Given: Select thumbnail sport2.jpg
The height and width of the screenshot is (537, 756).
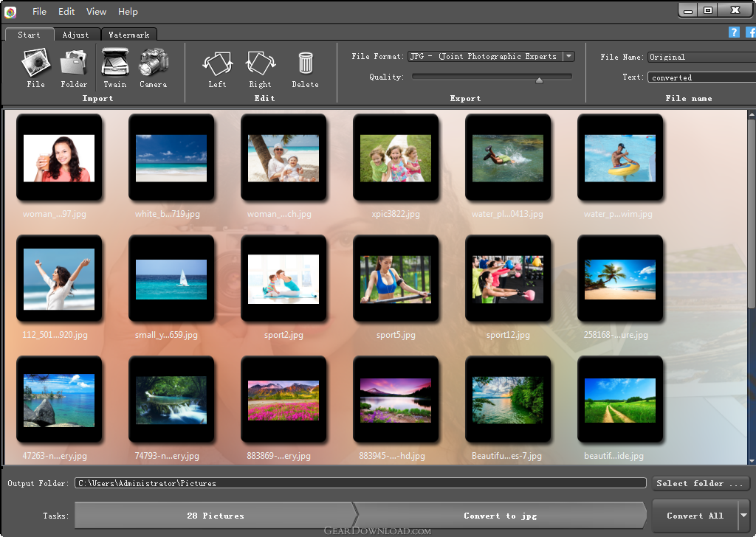Looking at the screenshot, I should pos(283,279).
